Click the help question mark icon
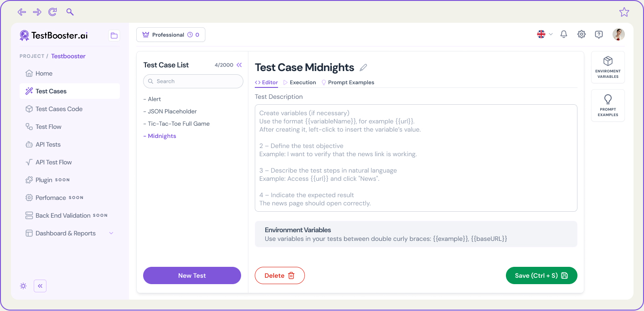This screenshot has height=311, width=644. point(599,34)
